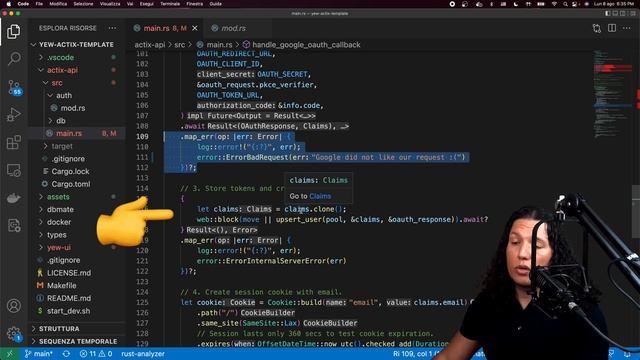640x360 pixels.
Task: Open macOS Wi-Fi status icon
Action: click(x=554, y=4)
